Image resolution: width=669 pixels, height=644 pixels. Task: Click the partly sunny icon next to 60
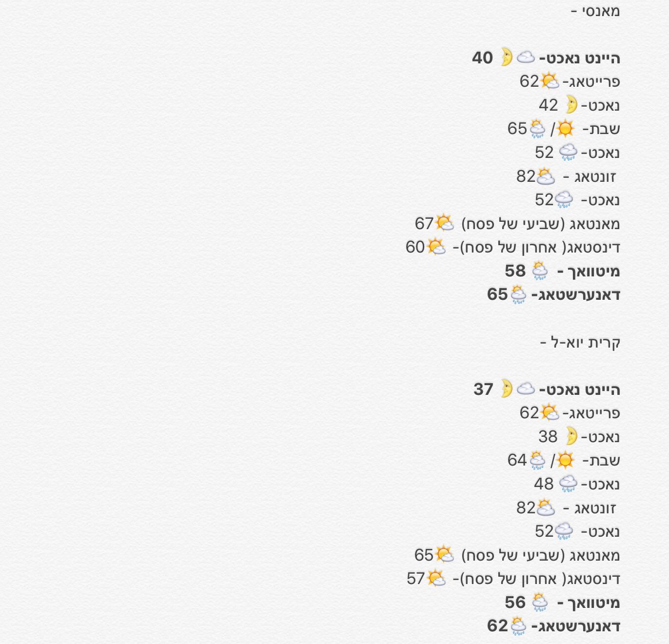[x=436, y=247]
